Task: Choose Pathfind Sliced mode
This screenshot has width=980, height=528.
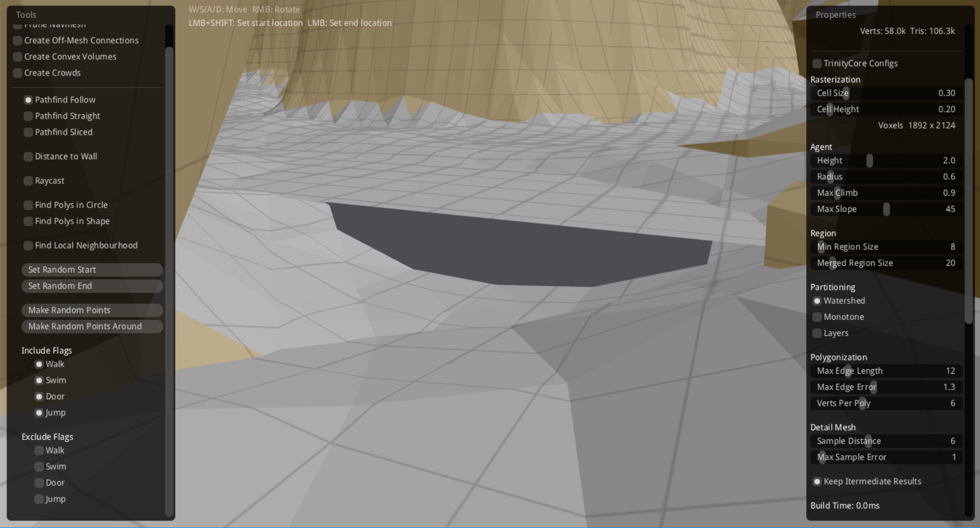Action: pos(58,132)
